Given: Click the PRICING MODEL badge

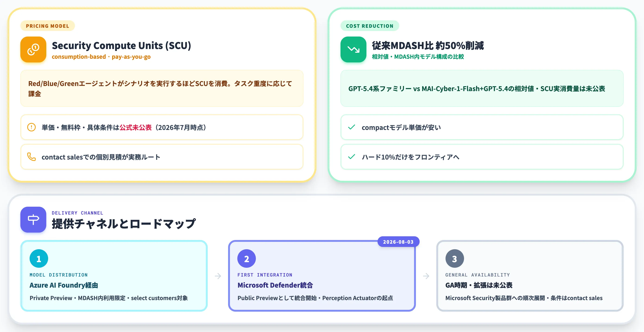Looking at the screenshot, I should [47, 26].
